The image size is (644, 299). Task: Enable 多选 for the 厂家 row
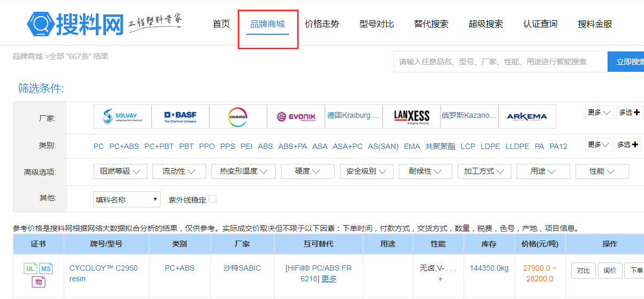629,113
